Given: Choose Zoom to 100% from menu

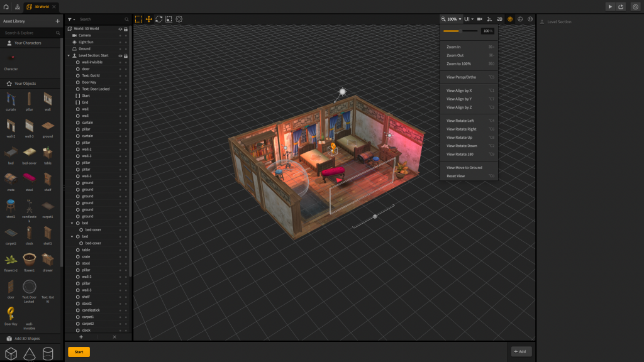Looking at the screenshot, I should [458, 63].
